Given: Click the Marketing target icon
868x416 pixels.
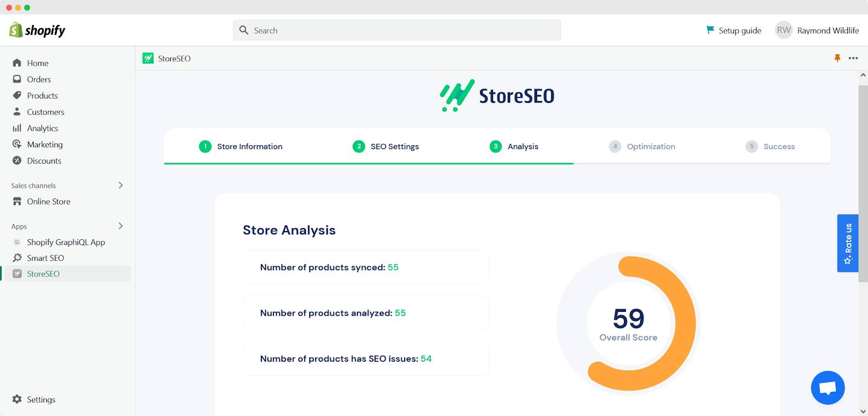Looking at the screenshot, I should tap(17, 144).
